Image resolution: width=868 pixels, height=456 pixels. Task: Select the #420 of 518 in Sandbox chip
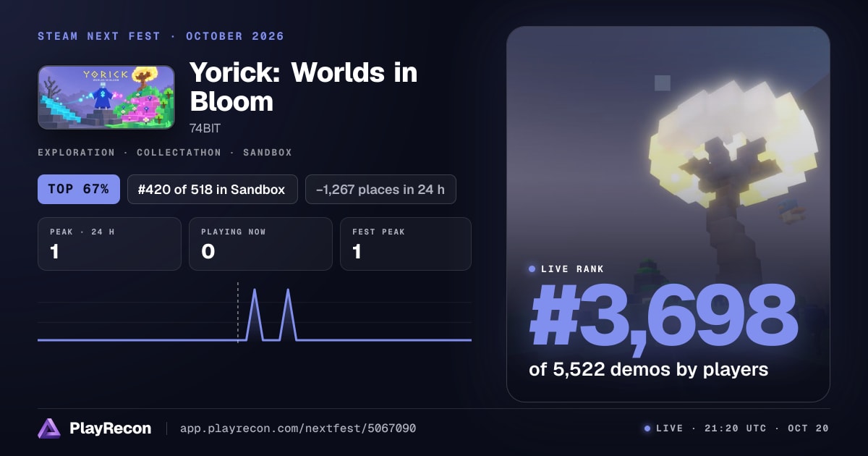point(213,190)
